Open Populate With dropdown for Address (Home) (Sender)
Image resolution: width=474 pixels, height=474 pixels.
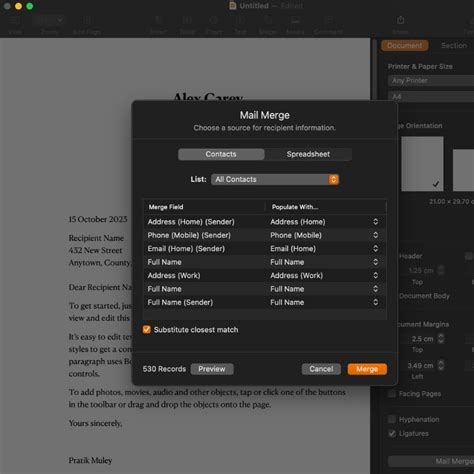pyautogui.click(x=324, y=222)
